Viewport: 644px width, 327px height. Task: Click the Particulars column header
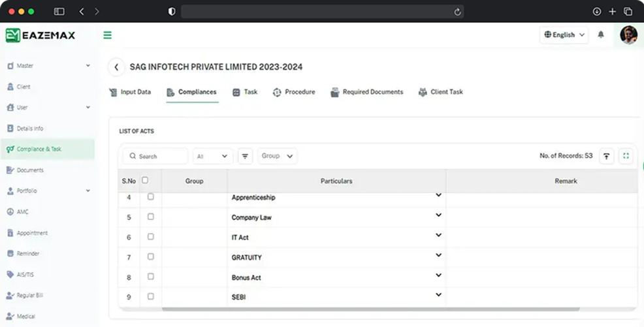[336, 181]
